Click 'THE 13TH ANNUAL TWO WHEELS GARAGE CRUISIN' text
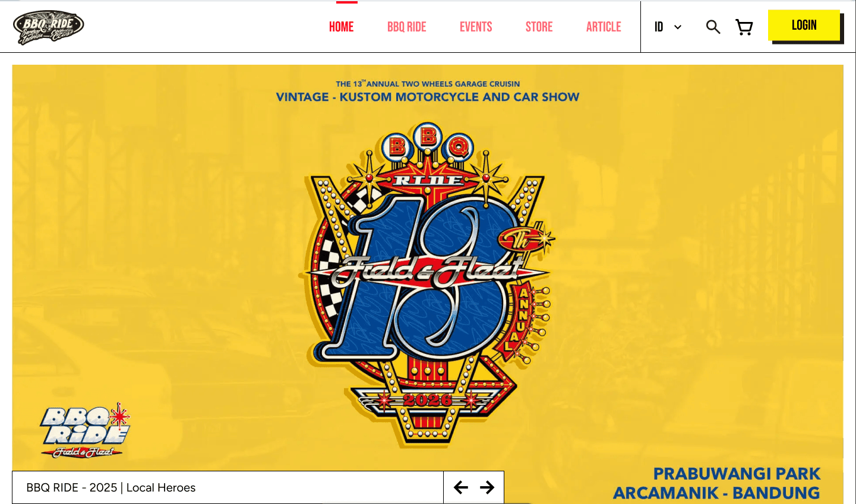Screen dimensions: 856x504 click(428, 84)
